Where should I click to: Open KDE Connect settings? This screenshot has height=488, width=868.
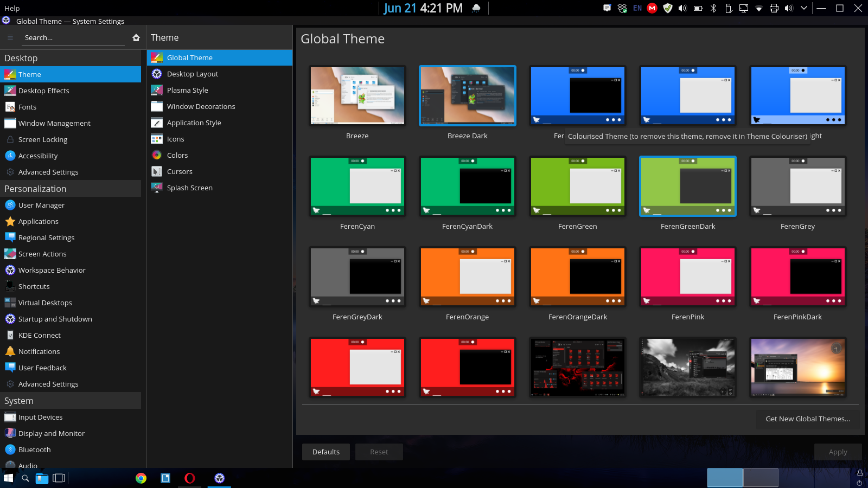[x=71, y=335]
